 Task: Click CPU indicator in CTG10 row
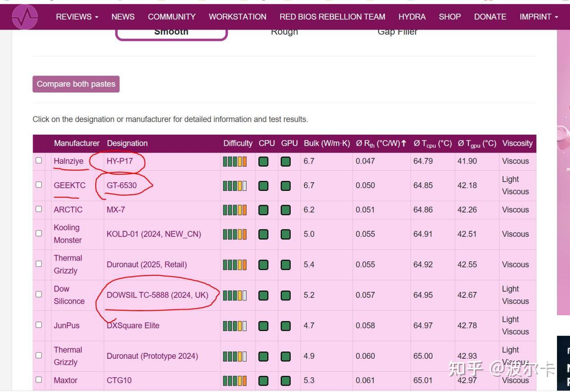point(264,380)
